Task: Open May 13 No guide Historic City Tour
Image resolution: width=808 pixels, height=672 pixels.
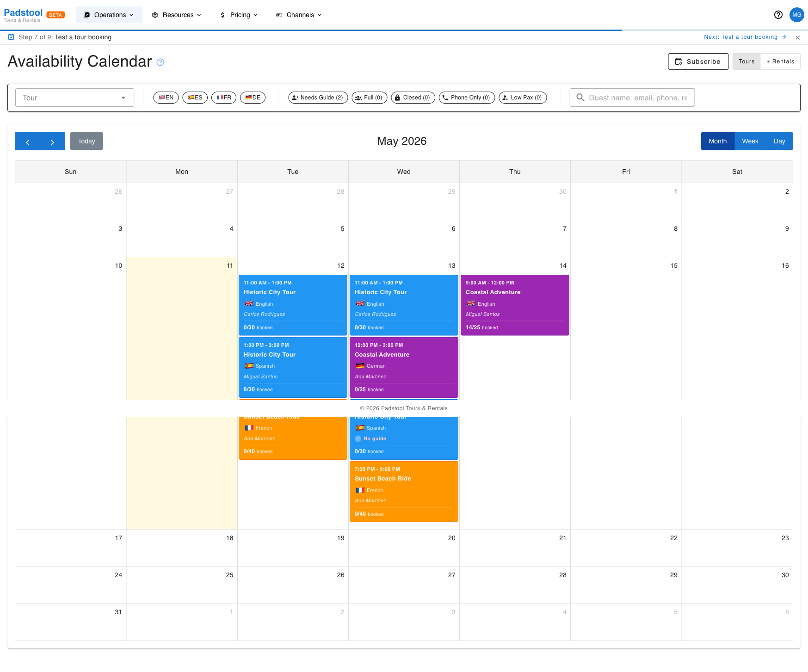Action: tap(404, 438)
